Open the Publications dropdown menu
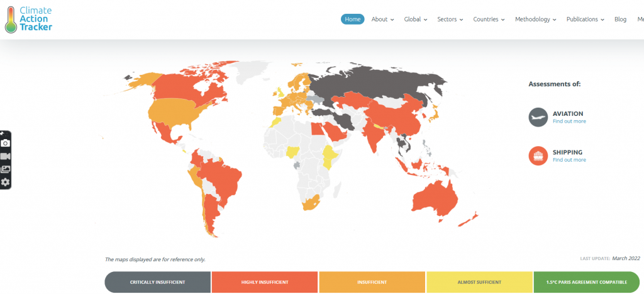644x294 pixels. 585,20
